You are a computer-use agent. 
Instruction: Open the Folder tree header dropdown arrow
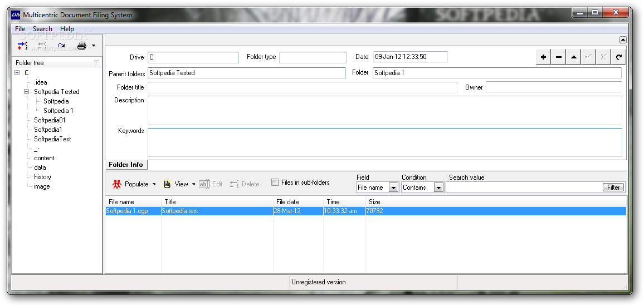coord(96,62)
